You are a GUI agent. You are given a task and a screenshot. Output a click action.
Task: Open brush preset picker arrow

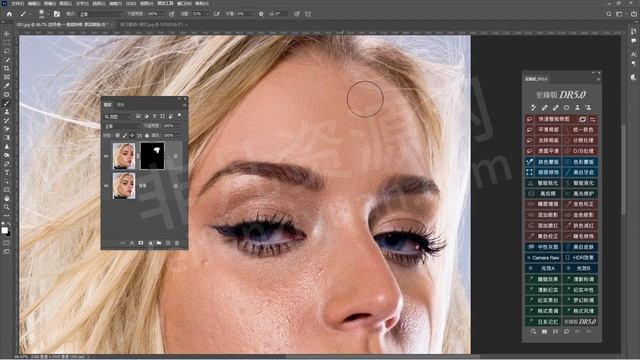tap(48, 14)
